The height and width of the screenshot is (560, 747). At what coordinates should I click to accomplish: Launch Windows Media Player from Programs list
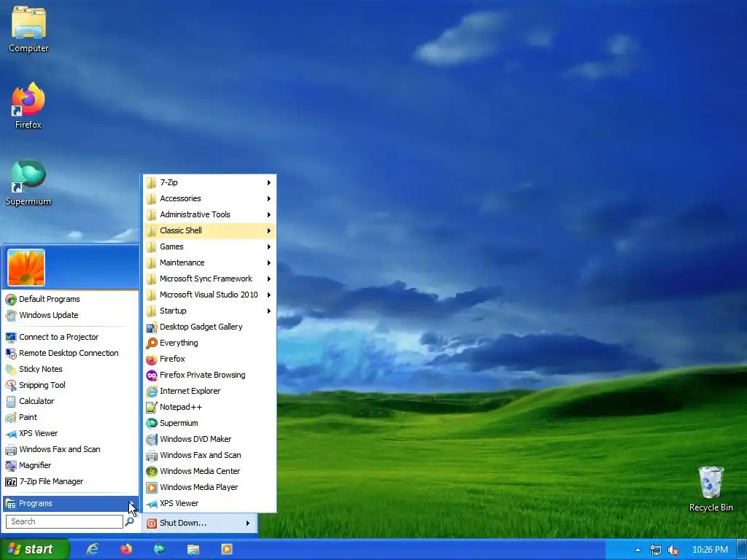pyautogui.click(x=209, y=487)
